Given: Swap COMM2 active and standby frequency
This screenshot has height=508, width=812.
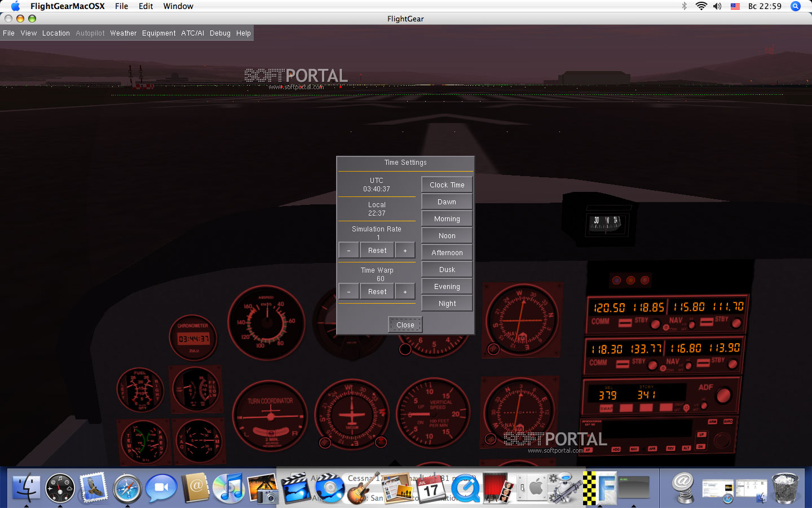Looking at the screenshot, I should click(623, 364).
